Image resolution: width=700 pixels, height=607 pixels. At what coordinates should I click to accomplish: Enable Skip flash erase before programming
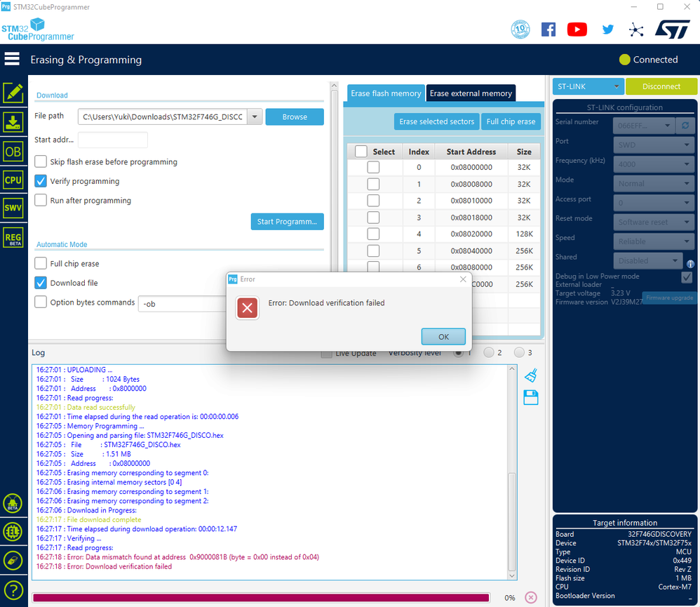coord(41,161)
